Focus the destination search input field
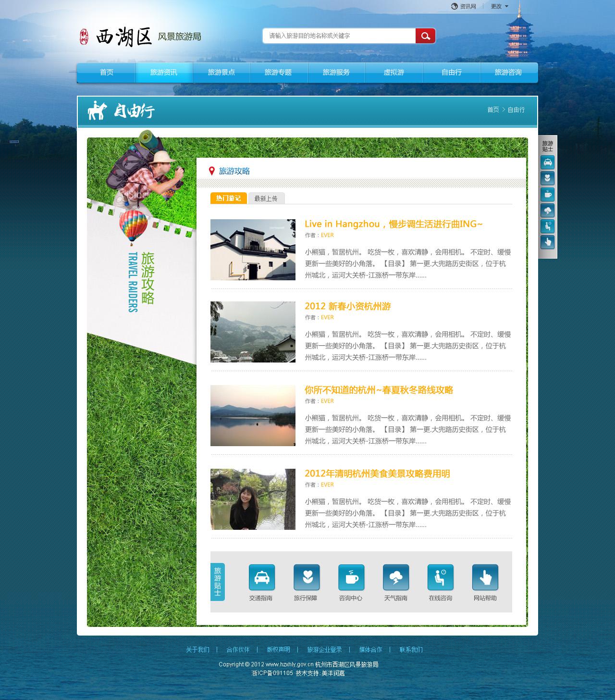Screen dimensions: 615x700 coord(339,36)
